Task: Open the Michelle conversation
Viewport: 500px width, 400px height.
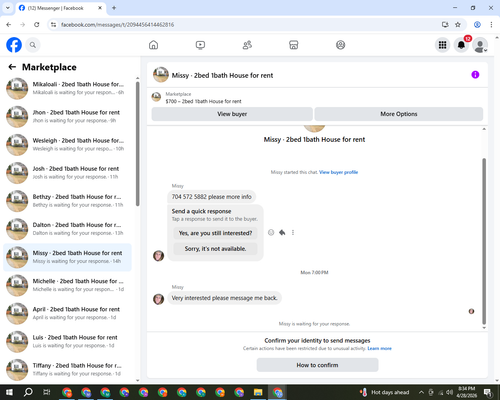Action: pos(67,285)
